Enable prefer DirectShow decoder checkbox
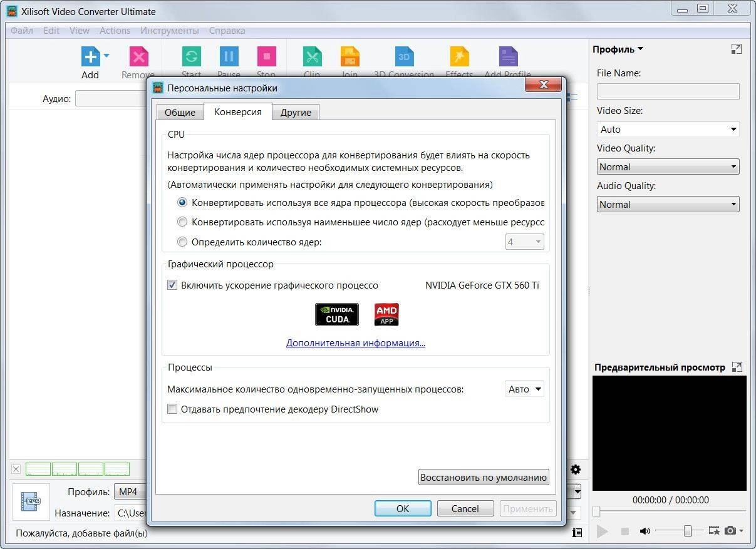Screen dimensions: 756x549 coord(172,409)
